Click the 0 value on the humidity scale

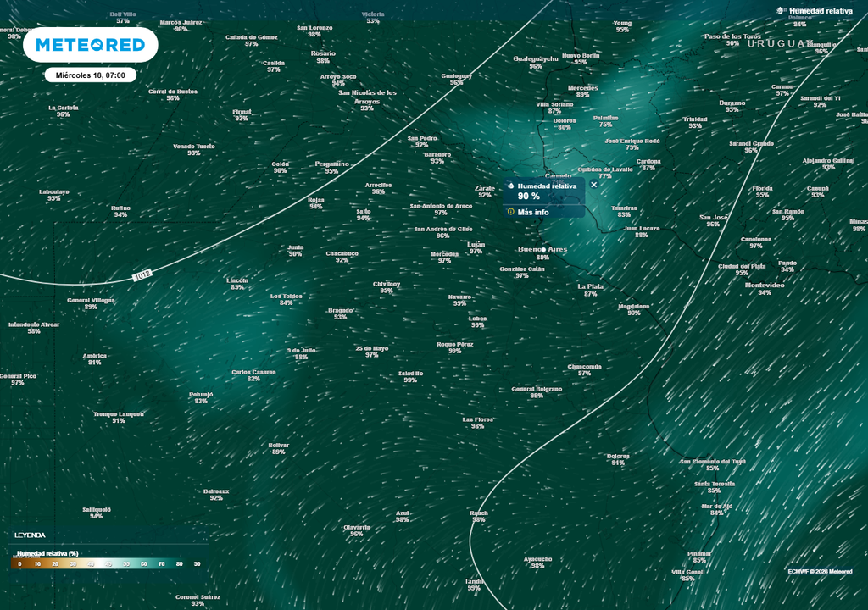[x=19, y=563]
